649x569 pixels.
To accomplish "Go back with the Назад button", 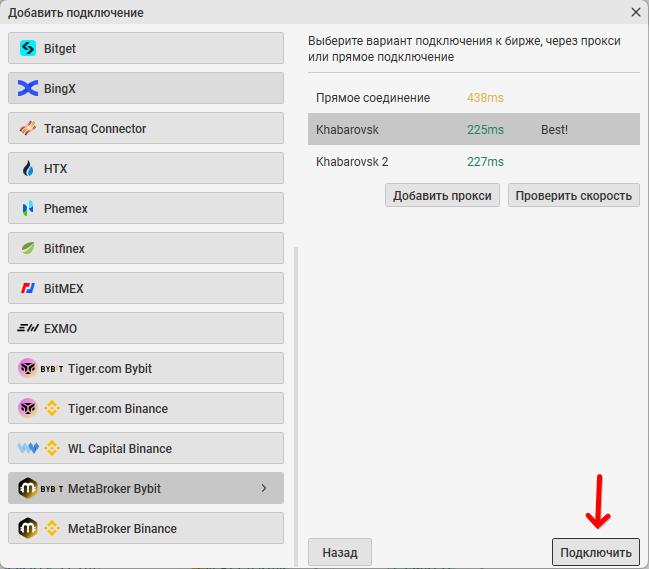I will pos(340,552).
